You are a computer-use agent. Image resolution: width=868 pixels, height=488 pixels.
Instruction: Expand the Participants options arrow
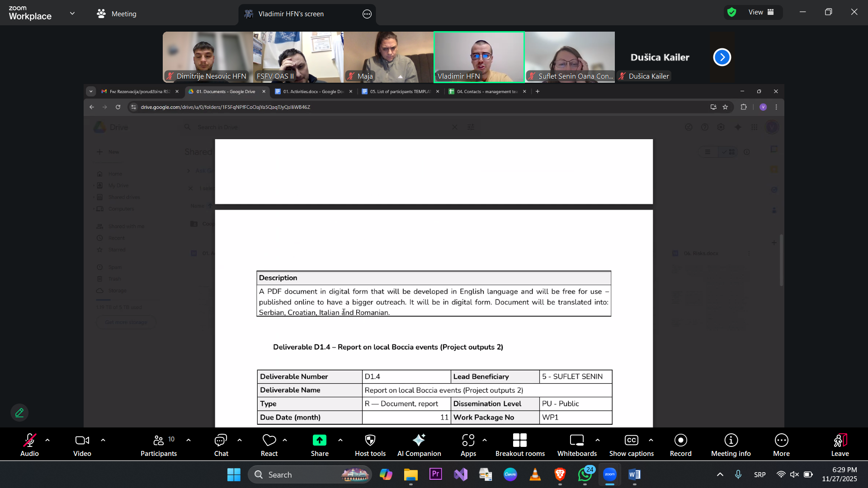click(x=189, y=440)
